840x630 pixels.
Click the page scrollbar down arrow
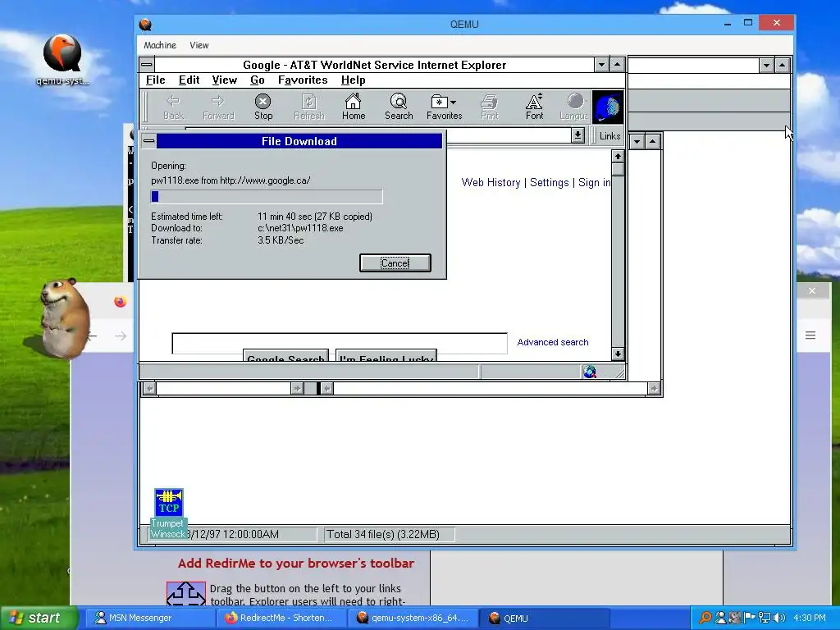618,354
